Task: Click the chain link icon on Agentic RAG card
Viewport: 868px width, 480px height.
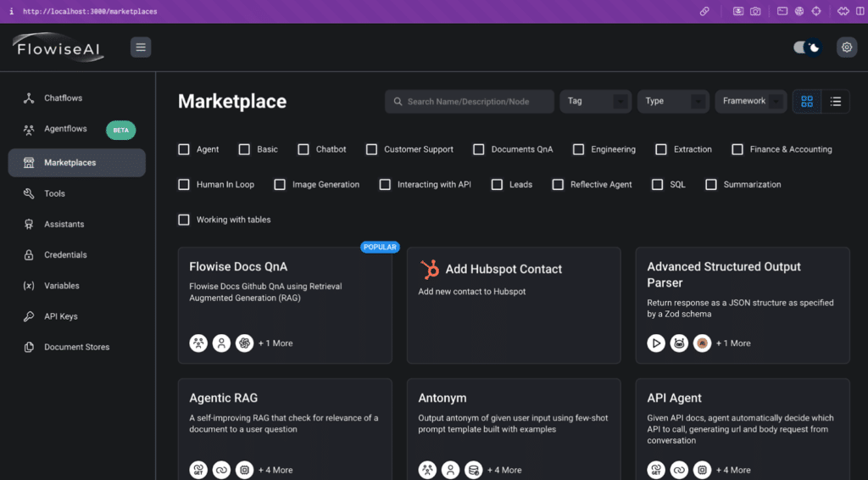Action: pyautogui.click(x=221, y=470)
